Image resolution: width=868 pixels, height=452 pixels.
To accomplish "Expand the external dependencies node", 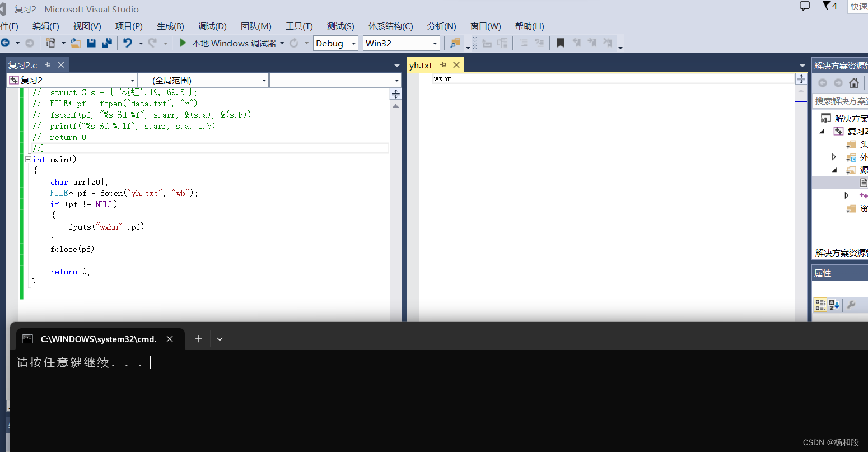I will tap(834, 157).
